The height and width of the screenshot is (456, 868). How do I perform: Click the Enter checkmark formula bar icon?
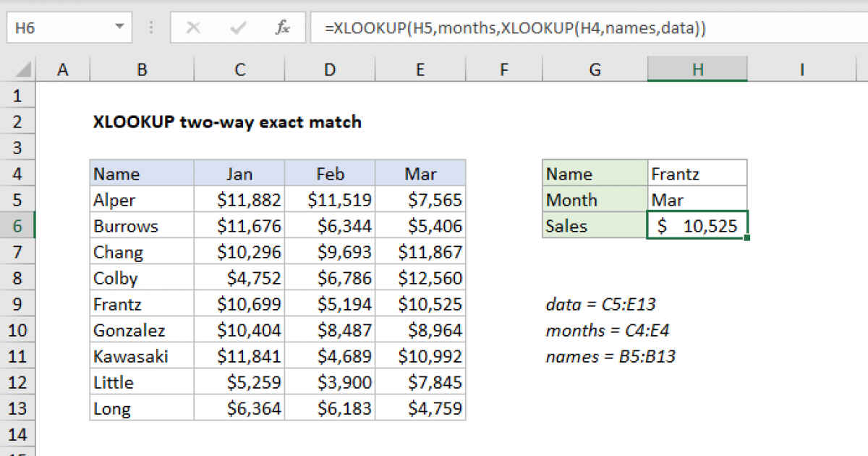tap(237, 28)
